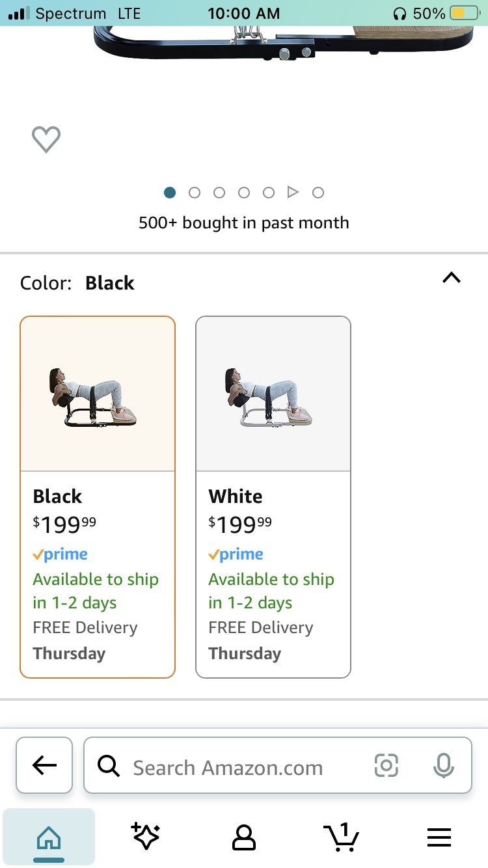Open the account profile icon

pos(244,837)
